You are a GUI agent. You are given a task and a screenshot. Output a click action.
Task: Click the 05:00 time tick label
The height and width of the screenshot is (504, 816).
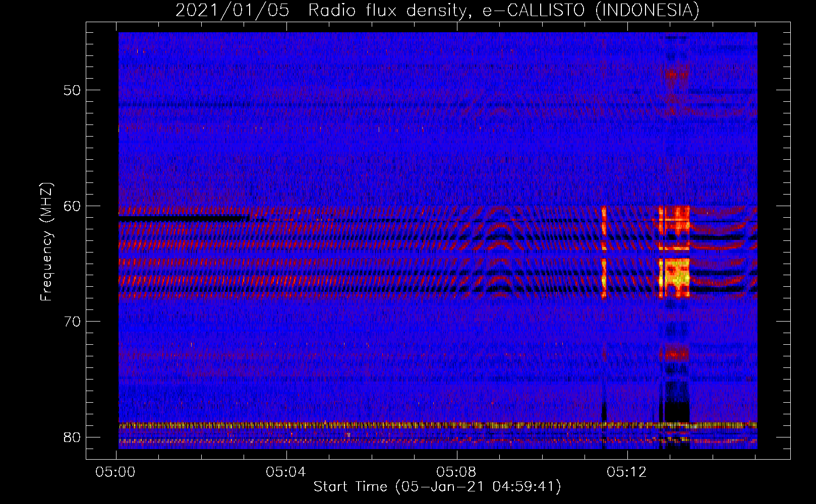point(115,472)
